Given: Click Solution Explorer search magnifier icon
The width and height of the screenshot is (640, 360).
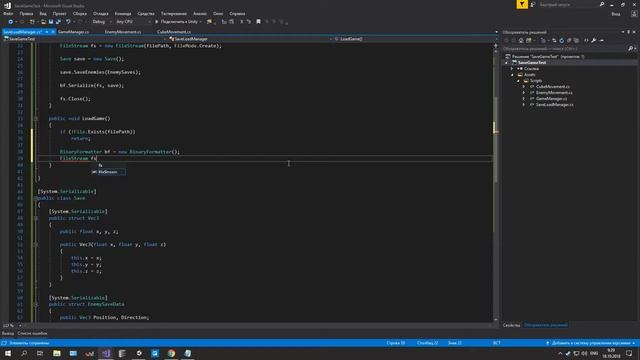Looking at the screenshot, I should coord(631,49).
